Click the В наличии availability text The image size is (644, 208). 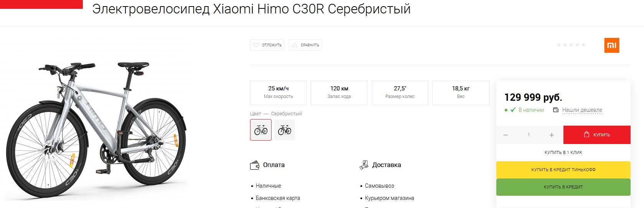point(531,110)
